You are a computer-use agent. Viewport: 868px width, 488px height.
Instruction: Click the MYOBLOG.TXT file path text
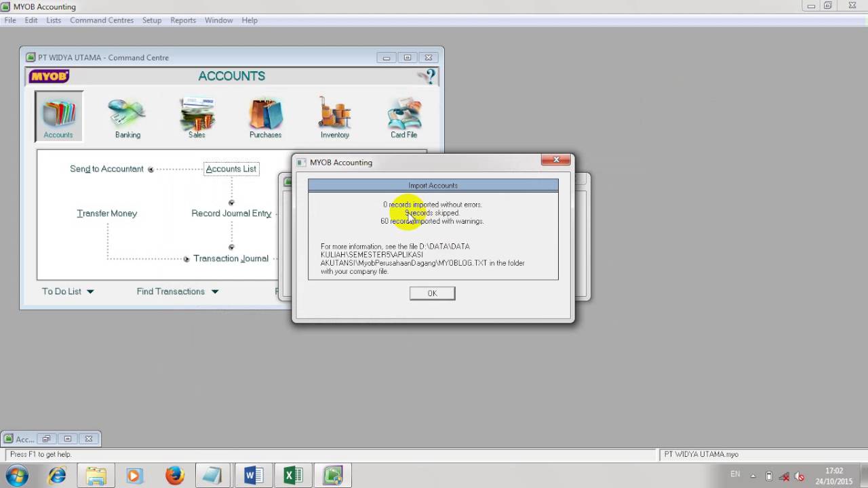(422, 259)
